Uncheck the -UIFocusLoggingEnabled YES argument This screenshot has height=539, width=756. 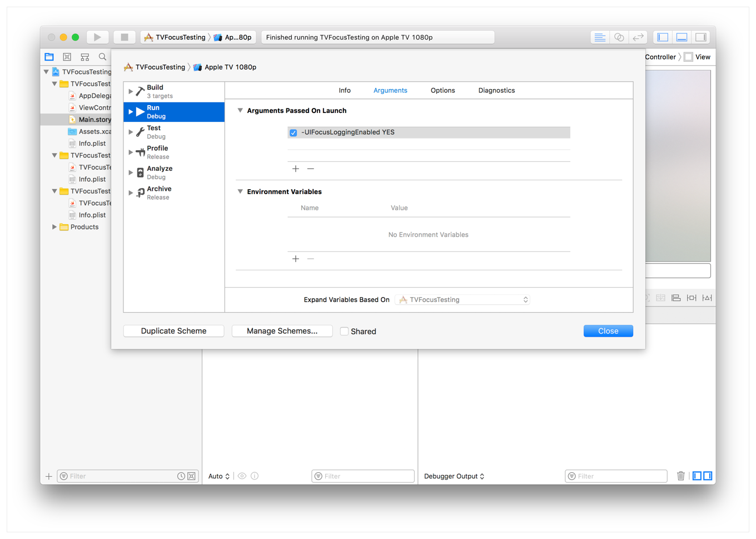294,133
